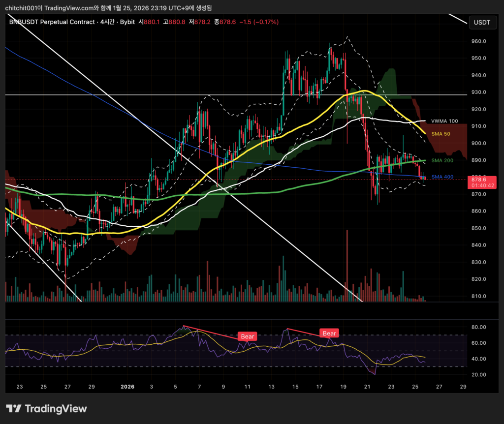Click the TradingView wordmark text
This screenshot has height=424, width=504.
pyautogui.click(x=56, y=408)
